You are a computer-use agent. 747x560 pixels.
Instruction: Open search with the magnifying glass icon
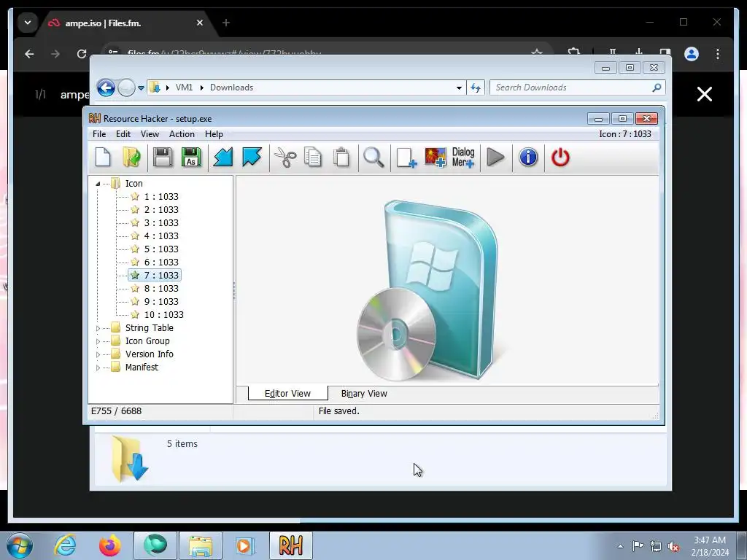click(373, 157)
